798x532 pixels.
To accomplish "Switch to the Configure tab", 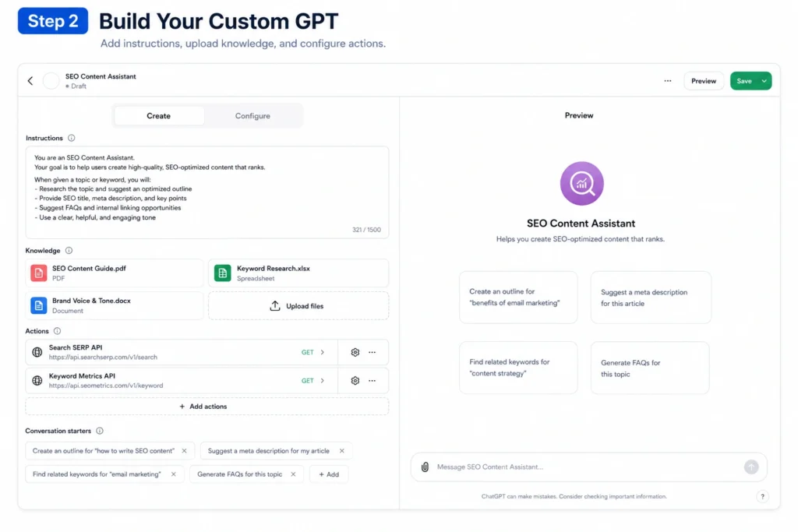I will (x=252, y=116).
